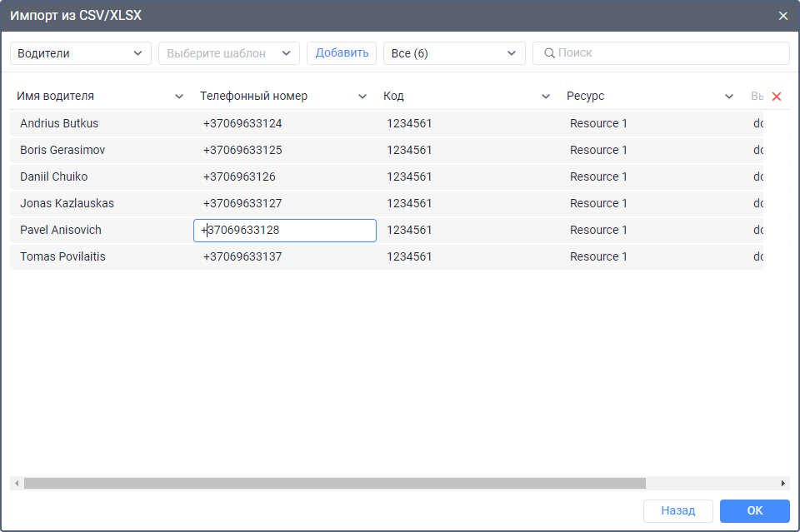
Task: Click Tomas Povilaitis Resource 1 cell
Action: (x=598, y=256)
